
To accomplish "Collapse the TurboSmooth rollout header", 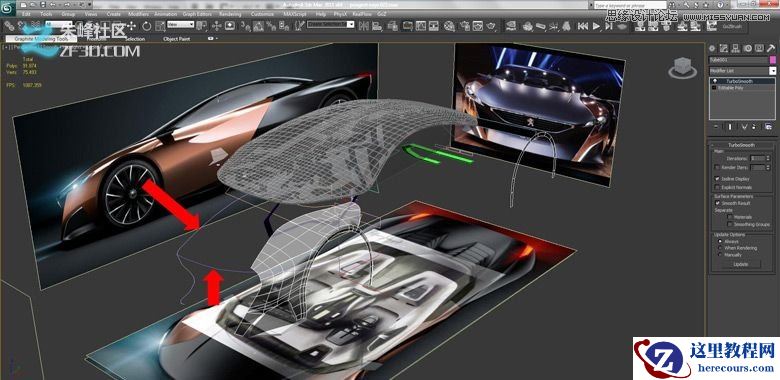I will pyautogui.click(x=741, y=145).
